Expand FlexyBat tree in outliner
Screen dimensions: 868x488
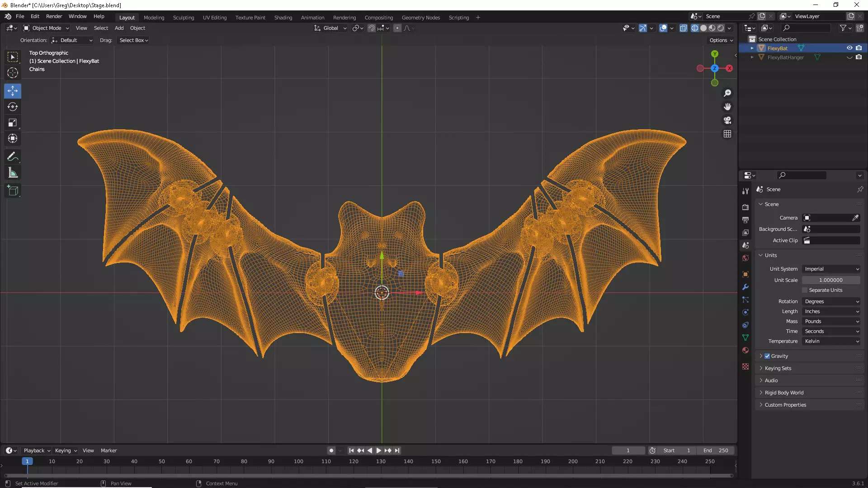point(752,48)
